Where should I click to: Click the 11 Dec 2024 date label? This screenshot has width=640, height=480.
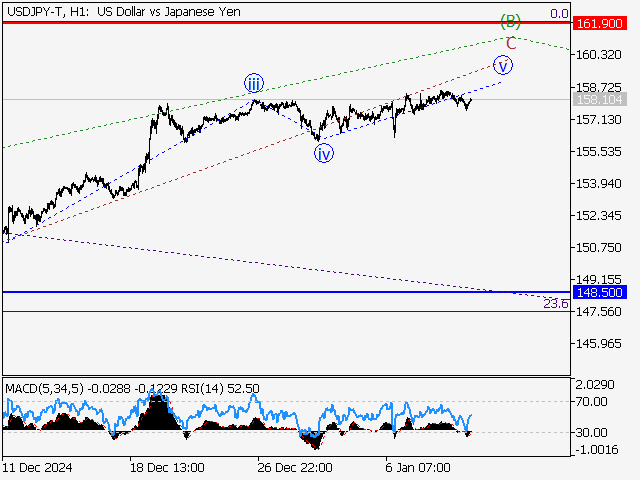click(x=37, y=468)
